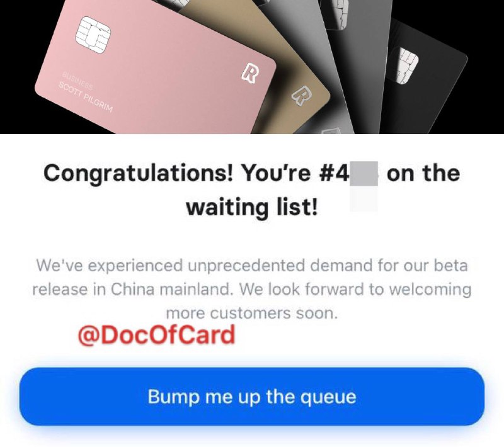Click the Revolut R logo on gold card

click(302, 95)
